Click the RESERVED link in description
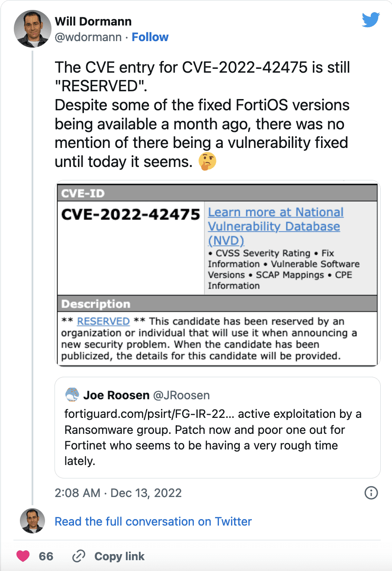392x571 pixels. point(103,321)
